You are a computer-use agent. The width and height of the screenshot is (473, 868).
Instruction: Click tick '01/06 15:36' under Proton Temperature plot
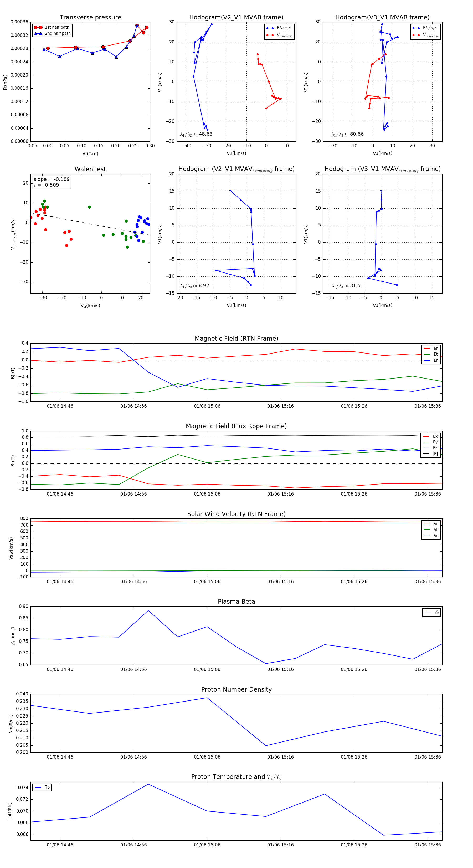[x=428, y=845]
